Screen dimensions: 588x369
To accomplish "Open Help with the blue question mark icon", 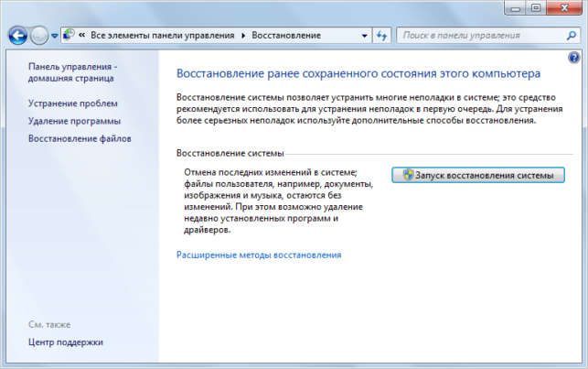I will 573,58.
